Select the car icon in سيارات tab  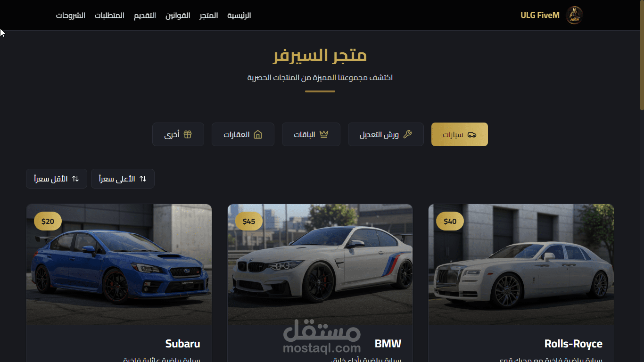click(472, 135)
